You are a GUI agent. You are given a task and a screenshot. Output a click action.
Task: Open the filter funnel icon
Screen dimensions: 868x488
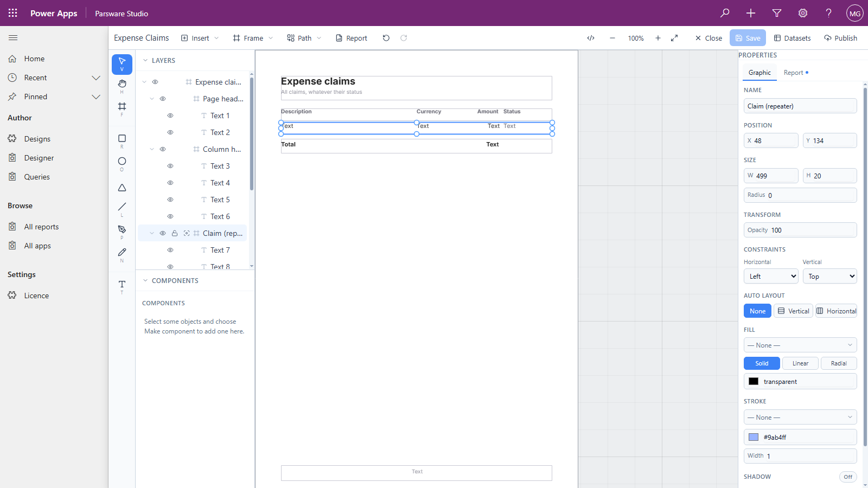(777, 13)
